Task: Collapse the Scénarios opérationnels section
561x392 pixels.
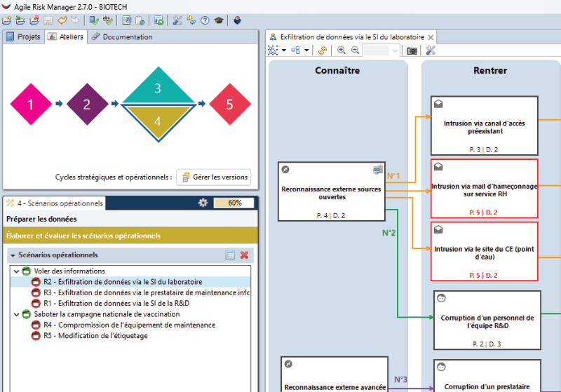Action: point(13,255)
